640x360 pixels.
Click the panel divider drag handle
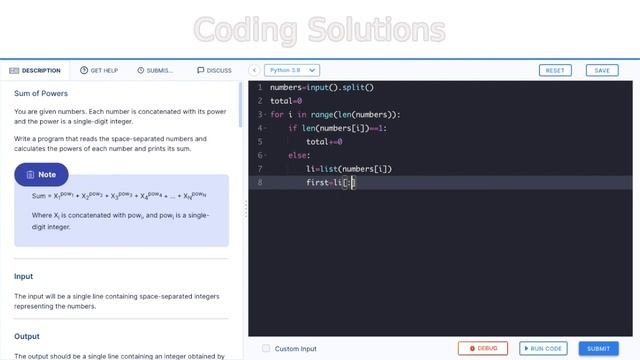click(246, 209)
